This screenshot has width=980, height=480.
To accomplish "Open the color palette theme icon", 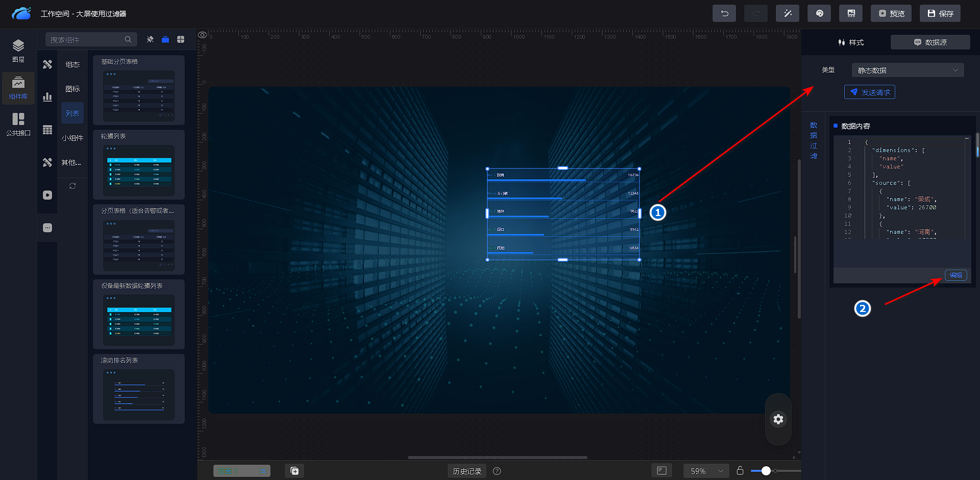I will 819,14.
